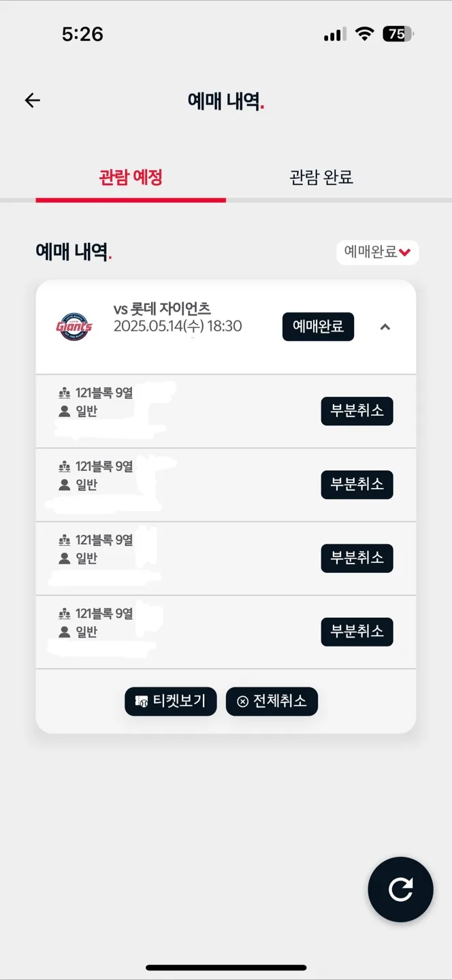Tap the person icon on second ticket row
Image resolution: width=452 pixels, height=980 pixels.
tap(65, 485)
